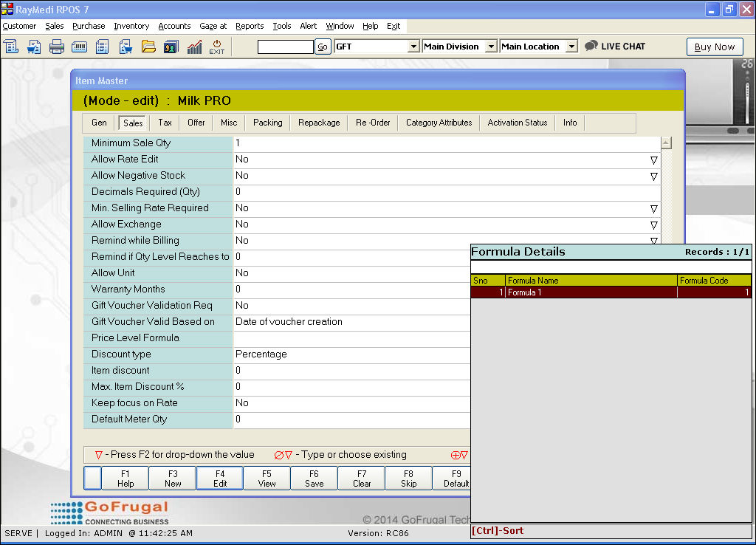This screenshot has height=545, width=756.
Task: Open the Main Division dropdown
Action: pos(491,47)
